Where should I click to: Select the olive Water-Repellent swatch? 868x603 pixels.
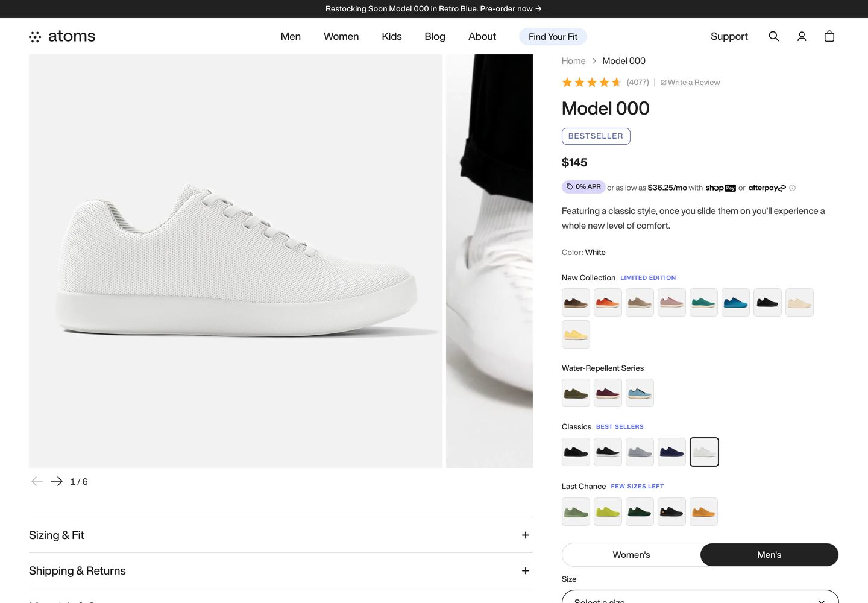point(576,393)
